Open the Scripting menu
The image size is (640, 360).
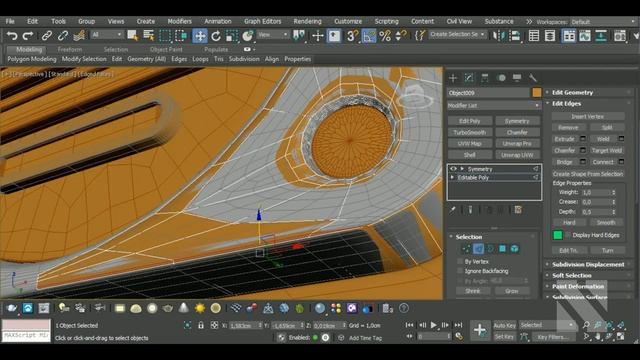click(386, 21)
